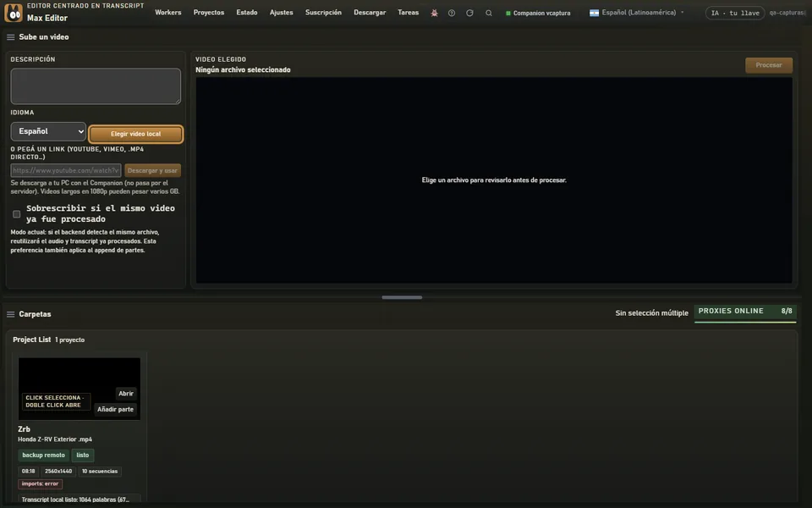Click the empty video preview area
The height and width of the screenshot is (508, 812).
pyautogui.click(x=494, y=180)
